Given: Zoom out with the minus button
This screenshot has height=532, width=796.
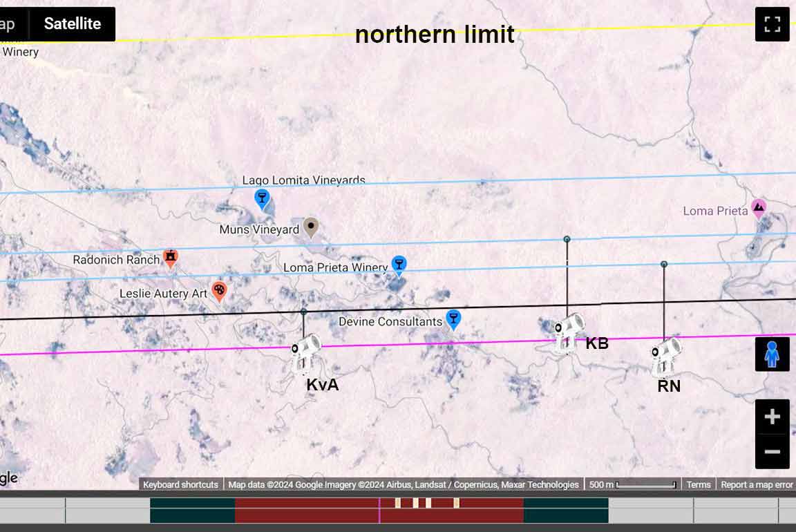Looking at the screenshot, I should [x=772, y=451].
